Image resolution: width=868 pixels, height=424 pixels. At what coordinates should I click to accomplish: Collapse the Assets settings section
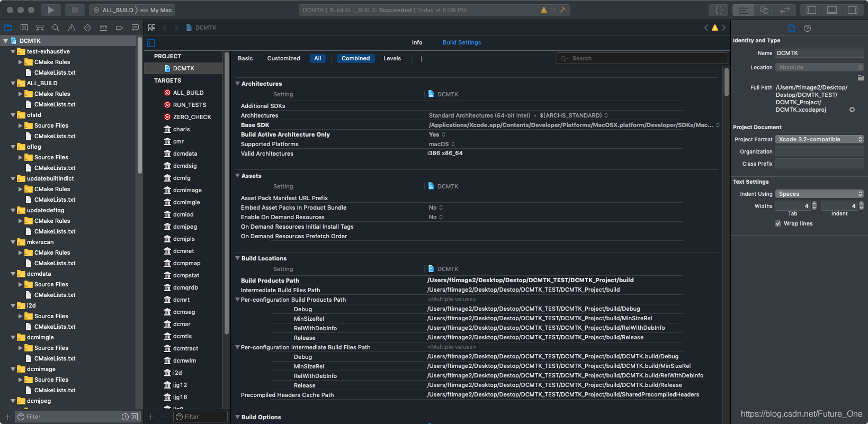point(238,176)
